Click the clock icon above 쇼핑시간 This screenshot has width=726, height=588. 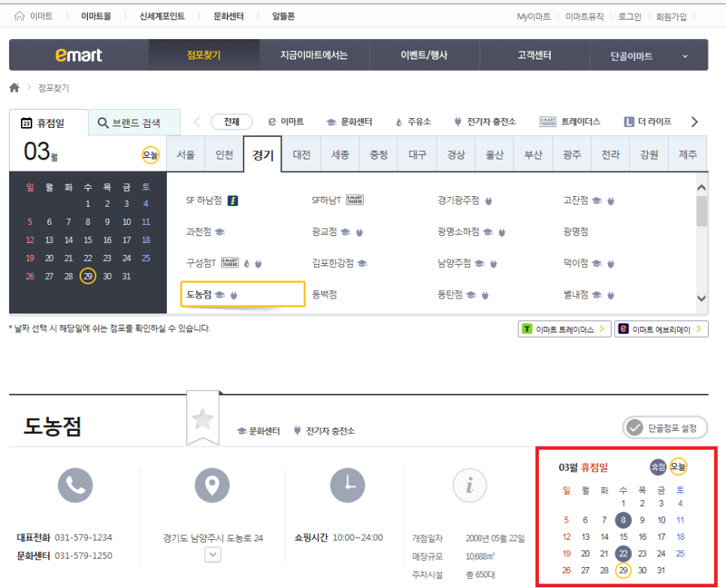click(x=347, y=485)
